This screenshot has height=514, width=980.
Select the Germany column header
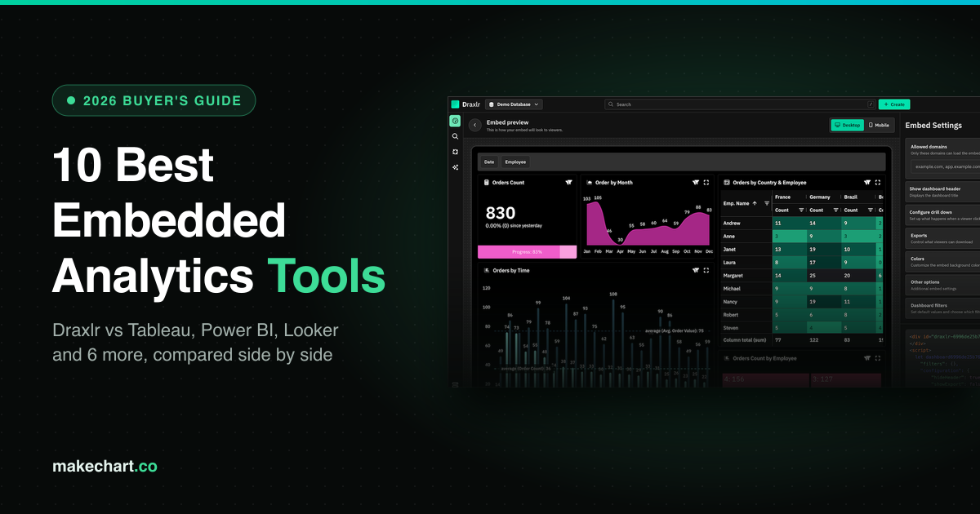pos(820,197)
